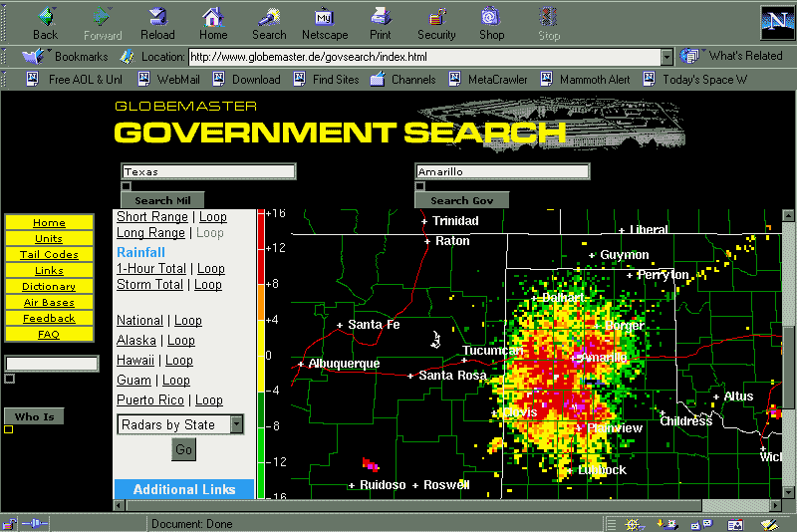This screenshot has width=797, height=532.
Task: Click the Who Is button
Action: pos(34,416)
